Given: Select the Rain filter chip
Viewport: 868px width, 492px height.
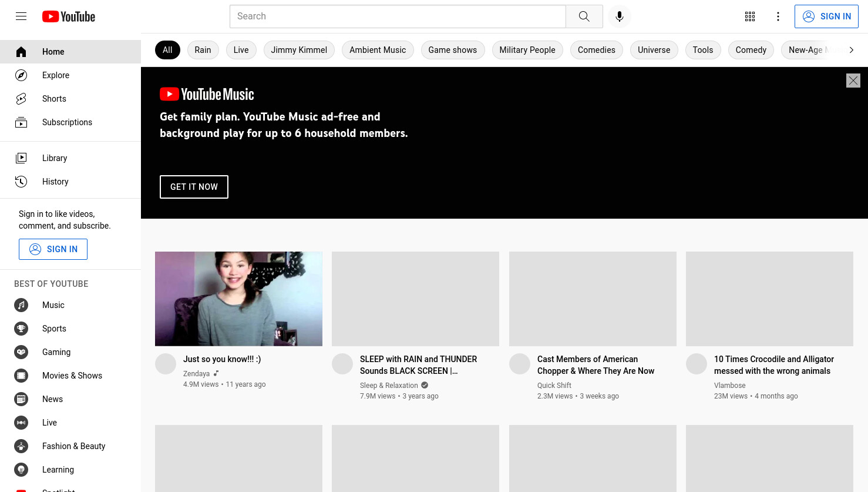Looking at the screenshot, I should pos(203,50).
